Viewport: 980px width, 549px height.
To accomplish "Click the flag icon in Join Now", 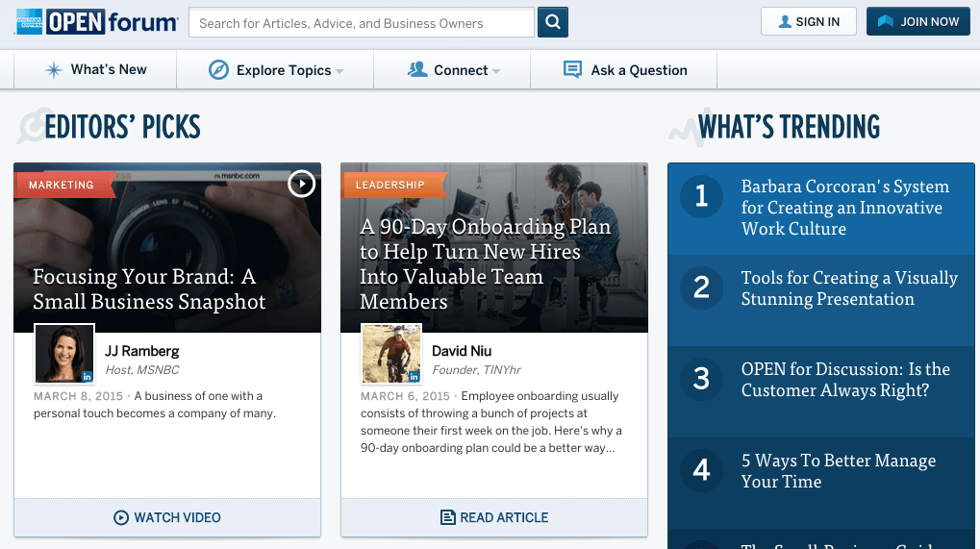I will [x=885, y=21].
